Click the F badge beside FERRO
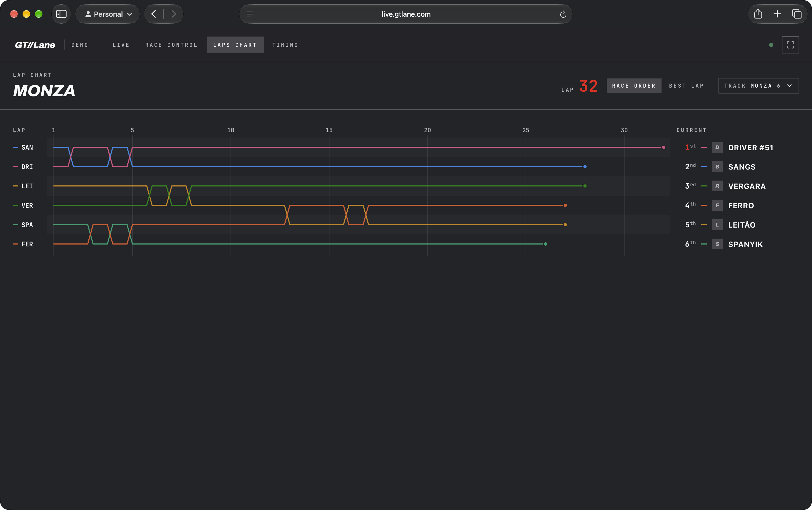Image resolution: width=812 pixels, height=510 pixels. point(717,205)
